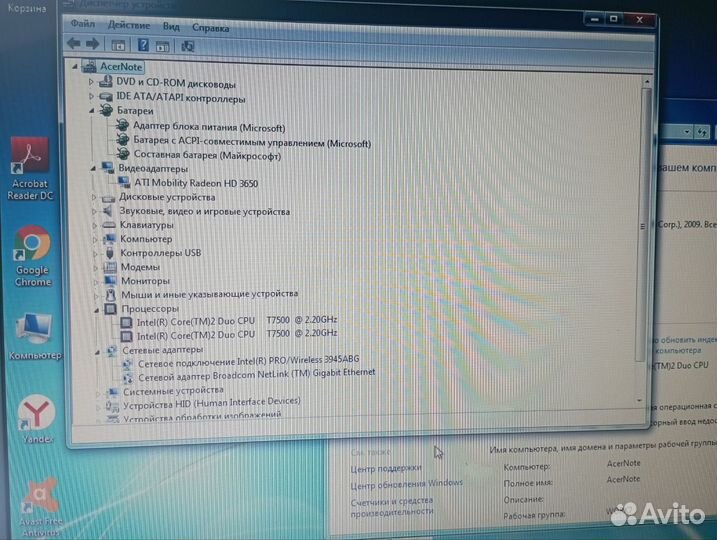
Task: Click the Процессоры chip icon
Action: [x=111, y=309]
